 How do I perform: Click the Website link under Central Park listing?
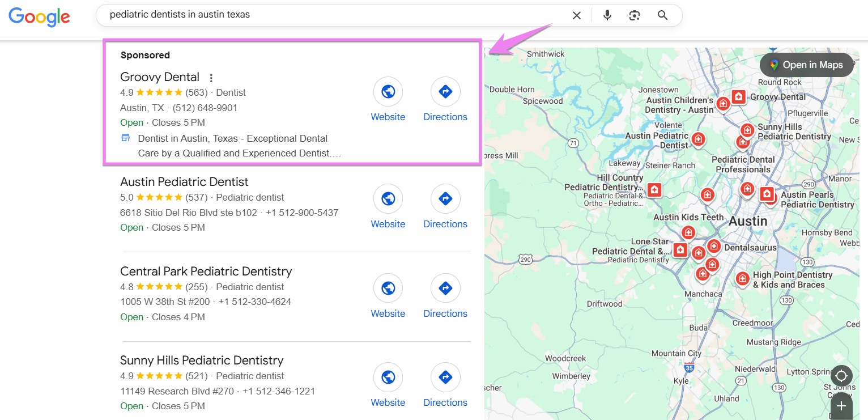pos(388,313)
